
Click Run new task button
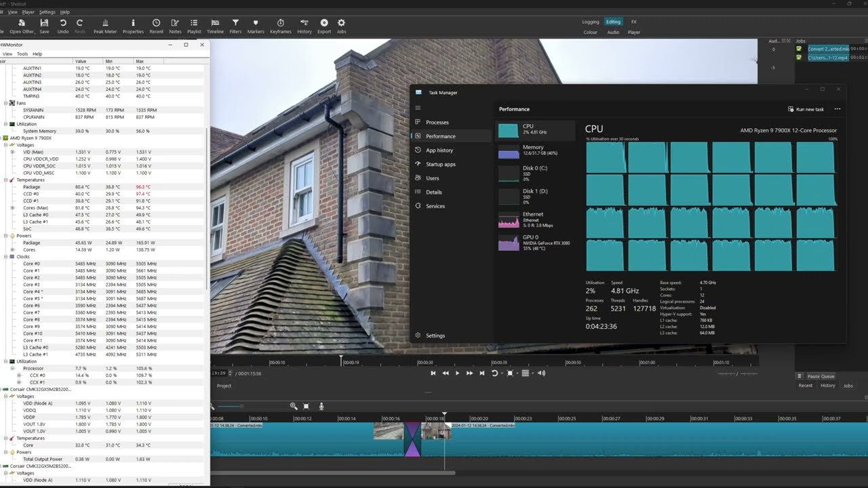point(806,109)
